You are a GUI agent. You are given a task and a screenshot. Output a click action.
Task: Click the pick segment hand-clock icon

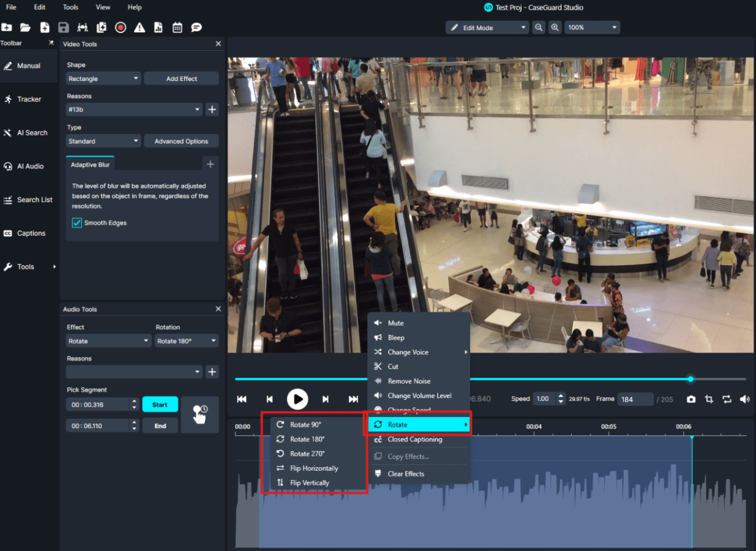(200, 414)
